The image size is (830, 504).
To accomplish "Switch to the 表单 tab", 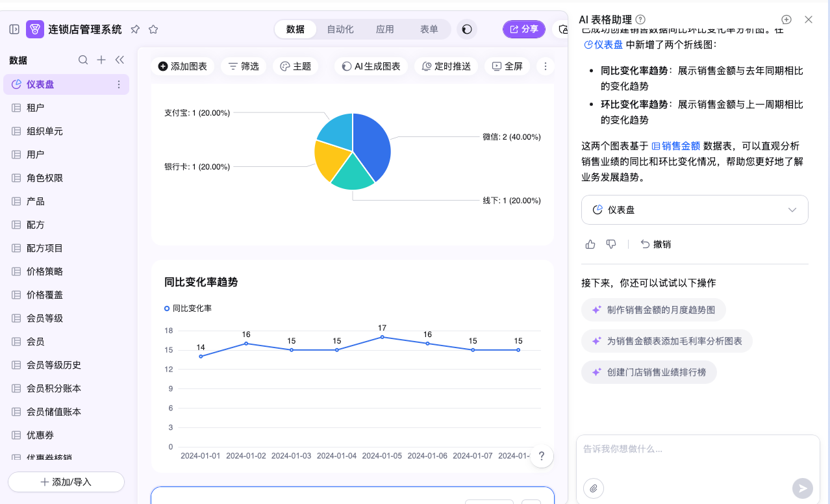I will [x=429, y=29].
